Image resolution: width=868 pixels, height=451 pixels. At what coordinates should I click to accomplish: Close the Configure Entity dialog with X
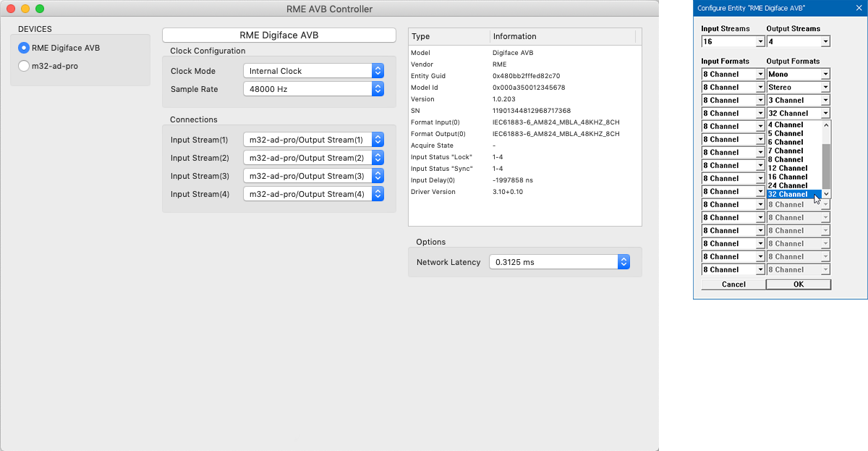[859, 8]
